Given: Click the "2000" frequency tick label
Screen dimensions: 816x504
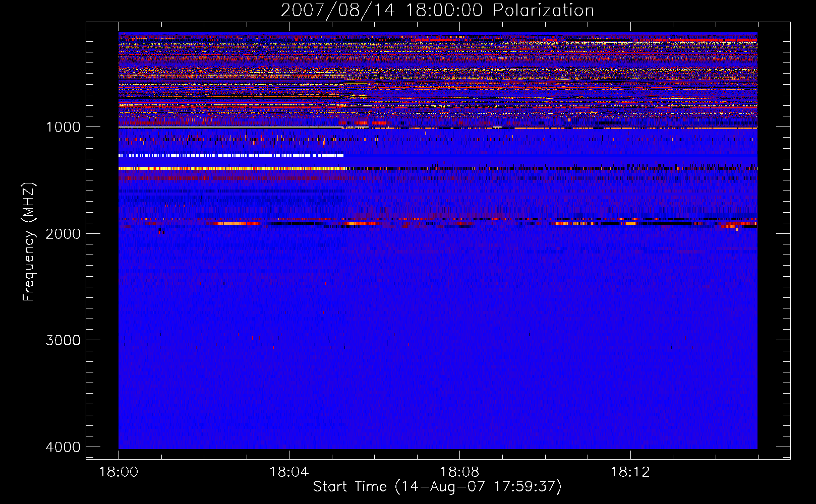Looking at the screenshot, I should [x=63, y=233].
